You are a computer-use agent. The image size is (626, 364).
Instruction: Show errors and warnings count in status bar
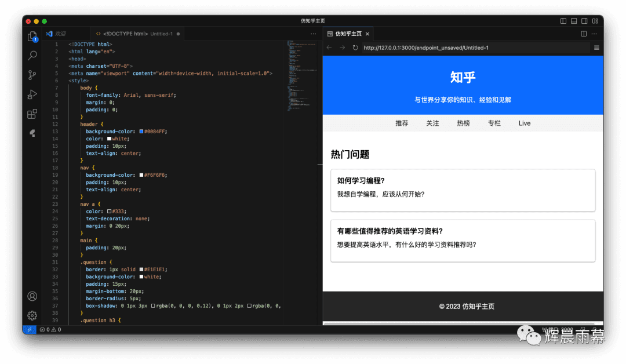(x=50, y=330)
